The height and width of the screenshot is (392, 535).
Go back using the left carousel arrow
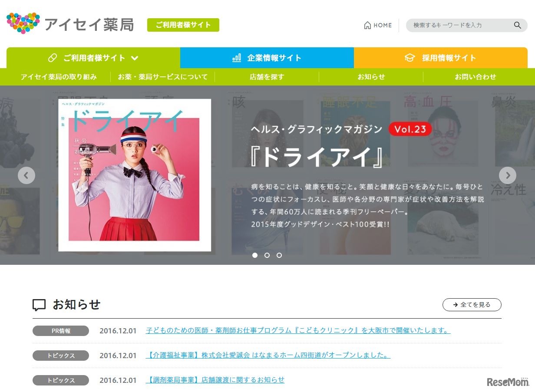[26, 175]
